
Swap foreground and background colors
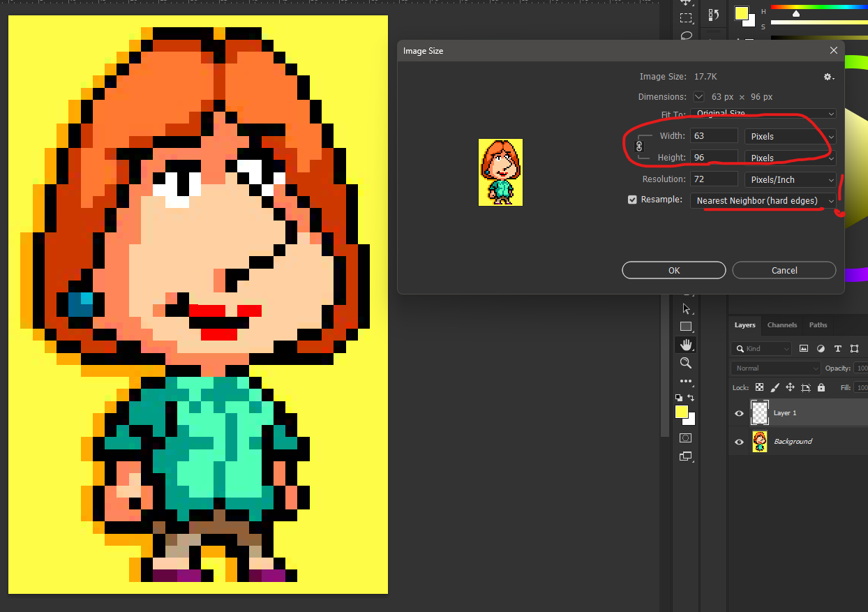click(x=691, y=397)
